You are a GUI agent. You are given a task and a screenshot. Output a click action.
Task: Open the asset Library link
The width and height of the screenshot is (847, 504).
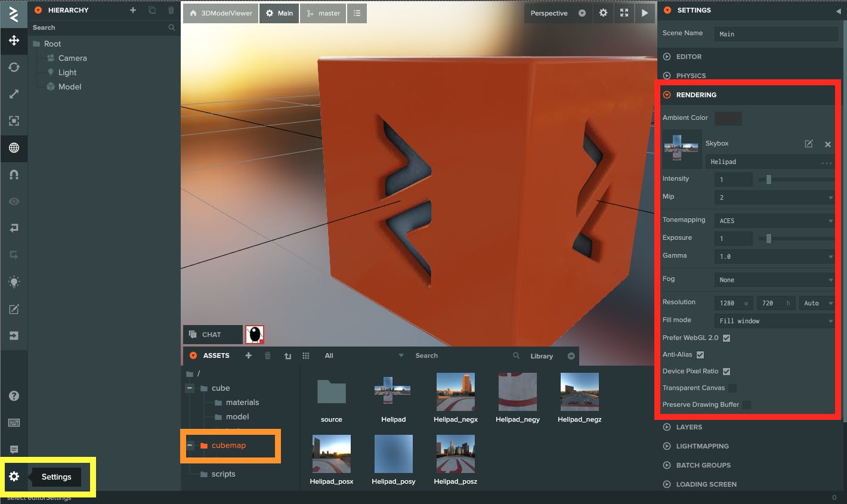coord(542,356)
